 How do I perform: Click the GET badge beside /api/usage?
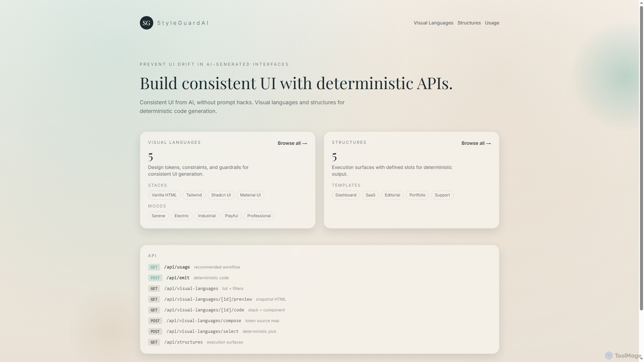pos(154,267)
